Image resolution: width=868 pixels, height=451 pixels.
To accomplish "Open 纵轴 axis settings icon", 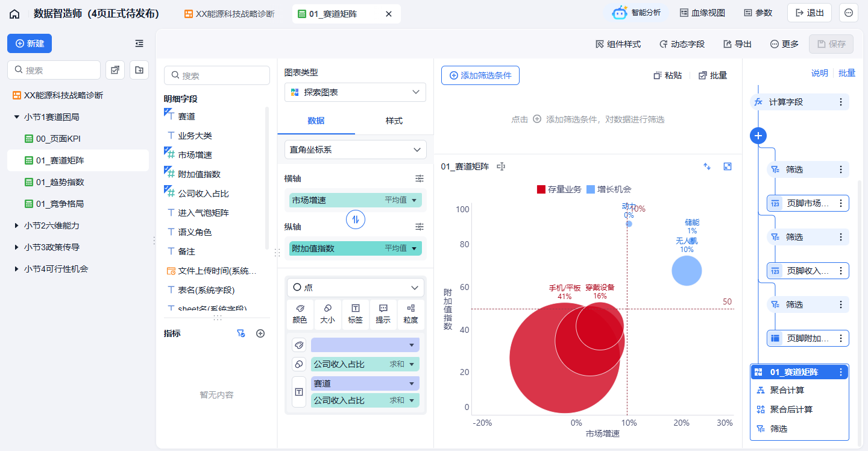I will pyautogui.click(x=420, y=227).
